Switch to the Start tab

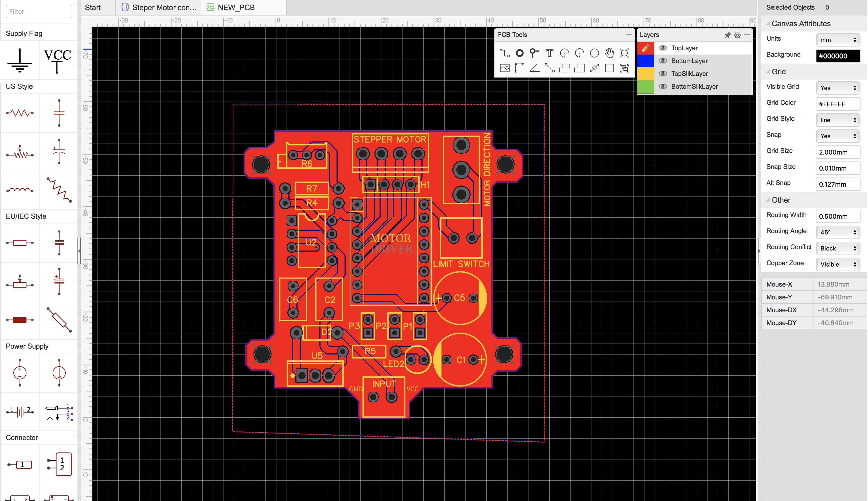click(x=92, y=7)
